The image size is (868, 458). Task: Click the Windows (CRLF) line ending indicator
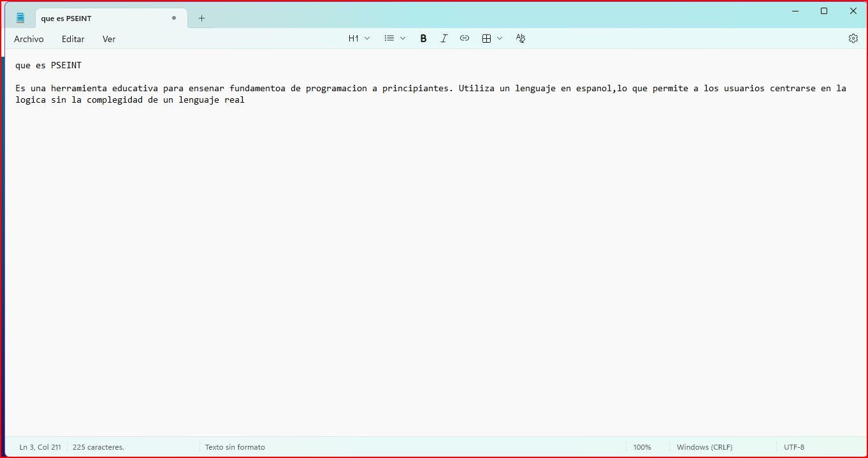(704, 447)
